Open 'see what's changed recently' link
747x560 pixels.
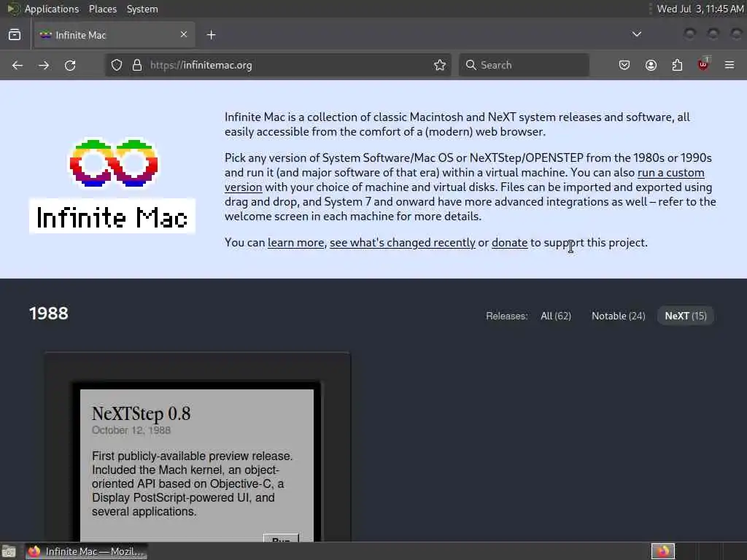(403, 242)
